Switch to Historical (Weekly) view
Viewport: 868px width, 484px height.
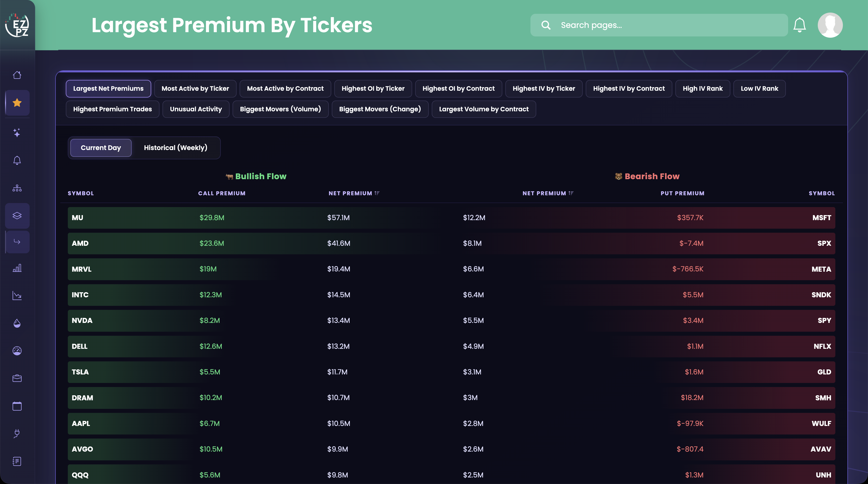point(176,148)
